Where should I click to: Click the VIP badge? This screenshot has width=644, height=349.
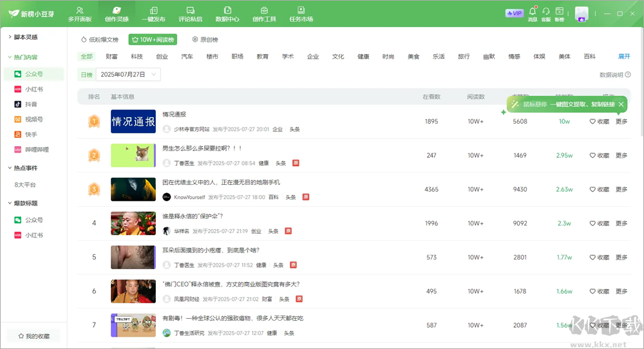click(514, 13)
